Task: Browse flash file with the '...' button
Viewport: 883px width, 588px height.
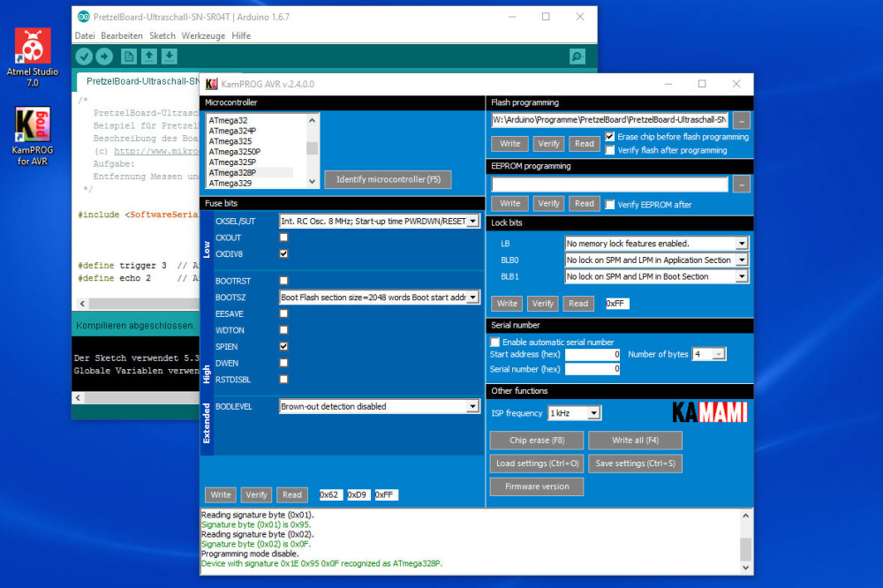Action: click(740, 121)
